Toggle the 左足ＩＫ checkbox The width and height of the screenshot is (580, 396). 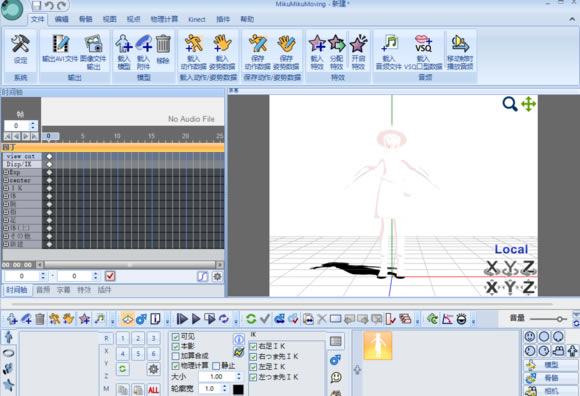pos(253,367)
